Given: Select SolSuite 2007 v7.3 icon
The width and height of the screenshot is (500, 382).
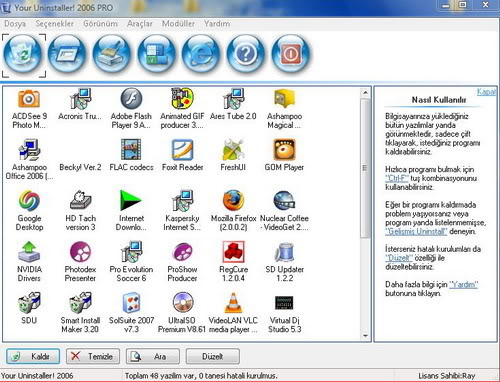Looking at the screenshot, I should pos(131,303).
